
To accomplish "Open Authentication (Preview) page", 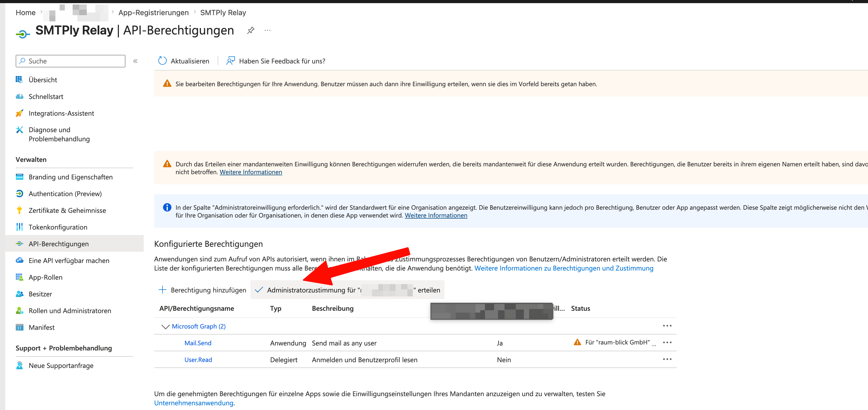I will (65, 194).
